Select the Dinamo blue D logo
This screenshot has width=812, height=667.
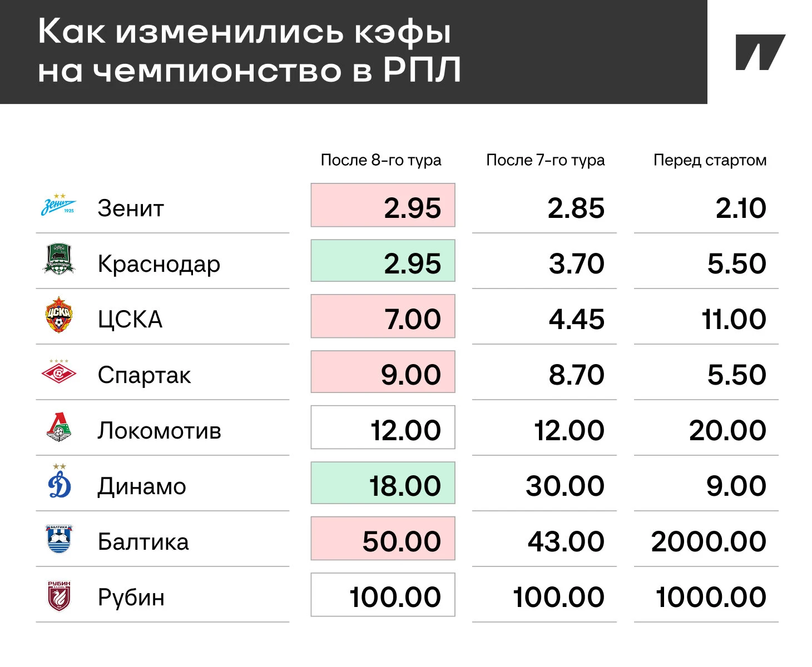[59, 481]
